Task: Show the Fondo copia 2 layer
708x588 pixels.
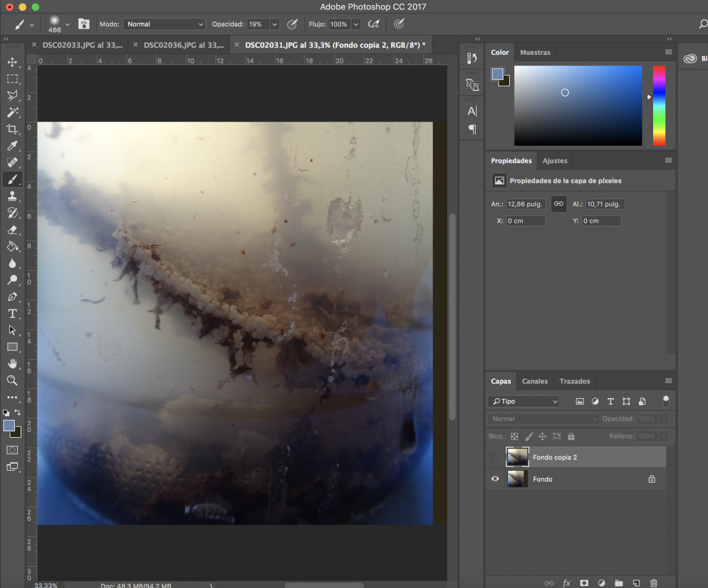Action: tap(495, 457)
